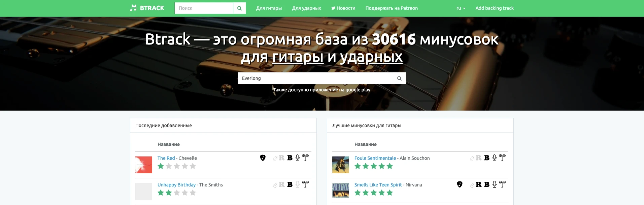Click the B bass icon for Foule Sentimentale

(487, 158)
